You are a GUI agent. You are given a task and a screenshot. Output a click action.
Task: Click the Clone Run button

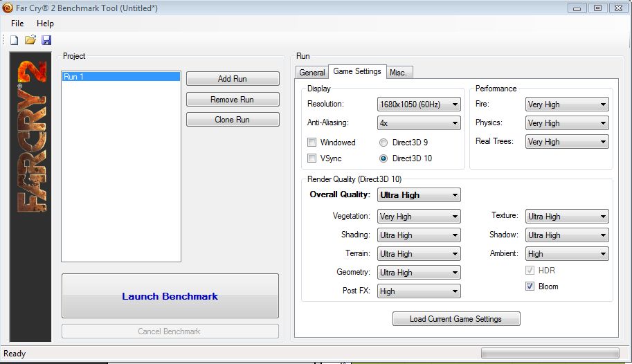[233, 119]
